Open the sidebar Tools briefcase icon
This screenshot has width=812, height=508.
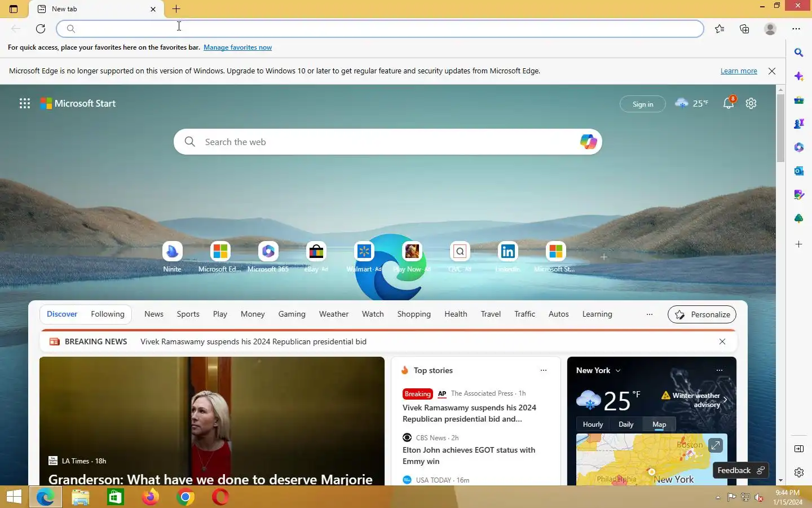[799, 100]
